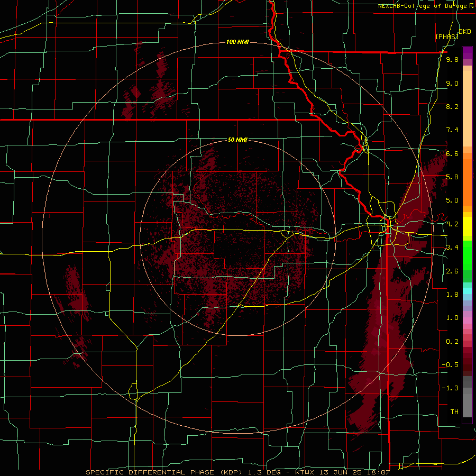Click the 100 NMI range ring label
476x476 pixels.
pyautogui.click(x=237, y=42)
